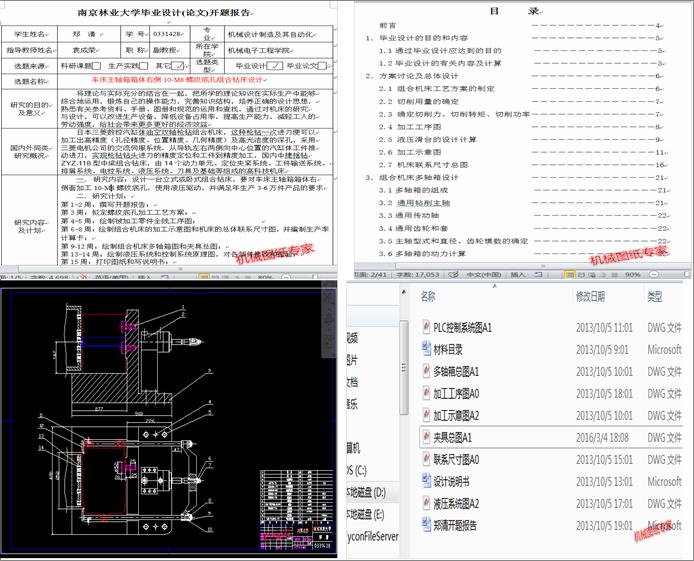Click proofing check icon in 目录 document status bar

453,275
